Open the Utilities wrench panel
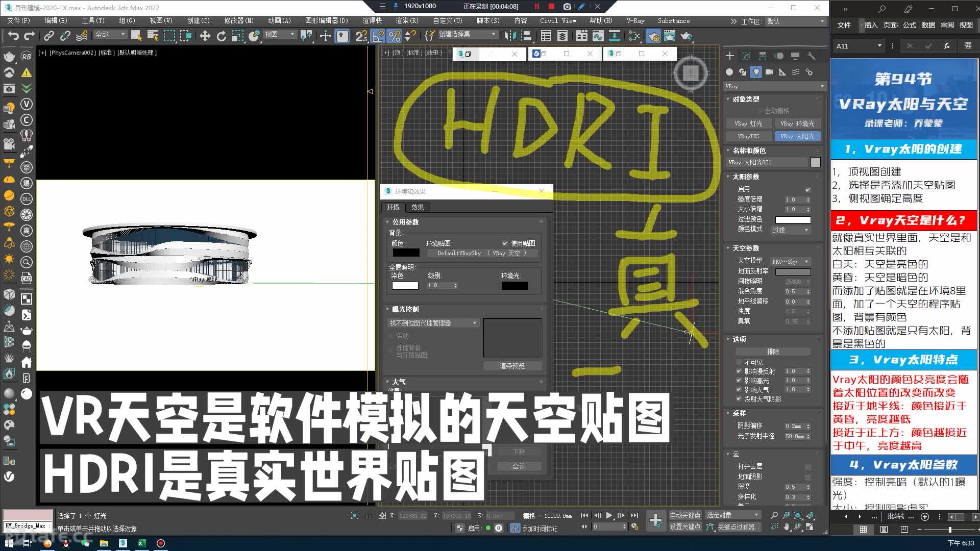The height and width of the screenshot is (551, 980). 812,56
